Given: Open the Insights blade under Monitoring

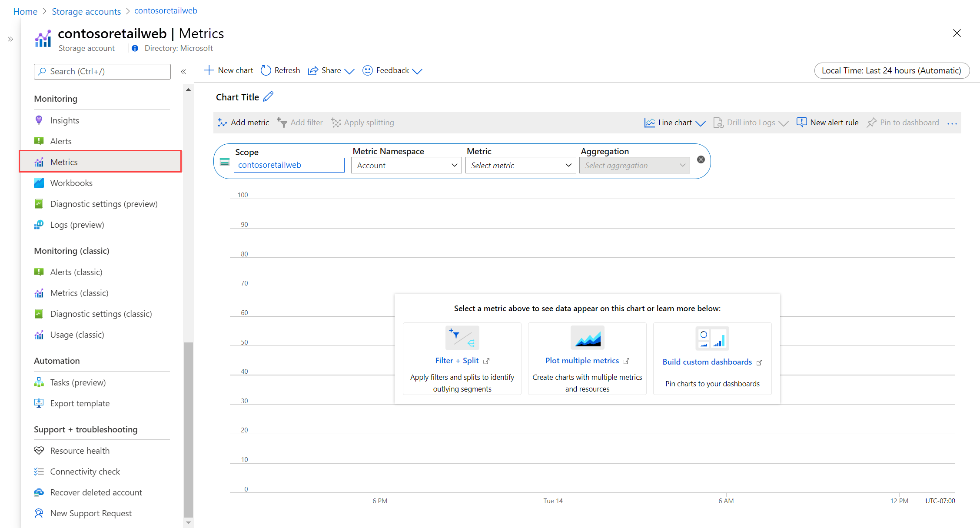Looking at the screenshot, I should coord(65,120).
